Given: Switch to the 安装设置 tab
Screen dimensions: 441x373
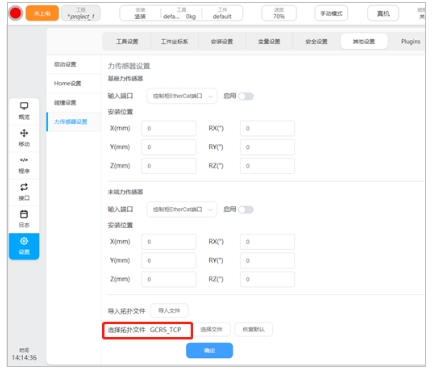Looking at the screenshot, I should (222, 42).
